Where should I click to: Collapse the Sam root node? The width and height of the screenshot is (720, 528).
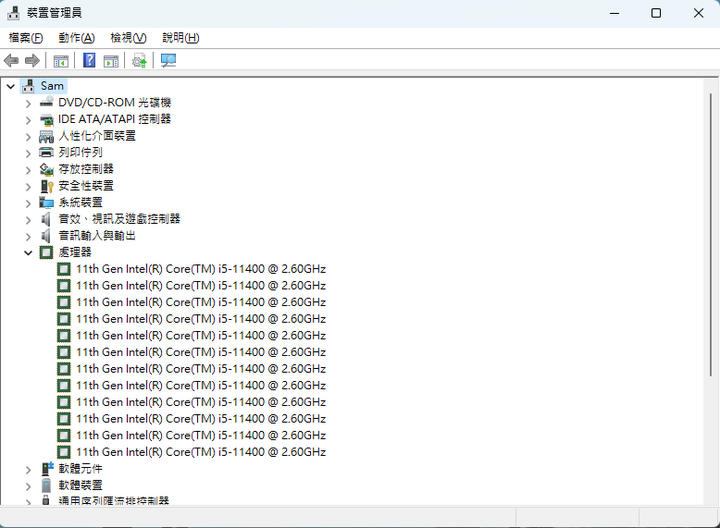pyautogui.click(x=11, y=86)
